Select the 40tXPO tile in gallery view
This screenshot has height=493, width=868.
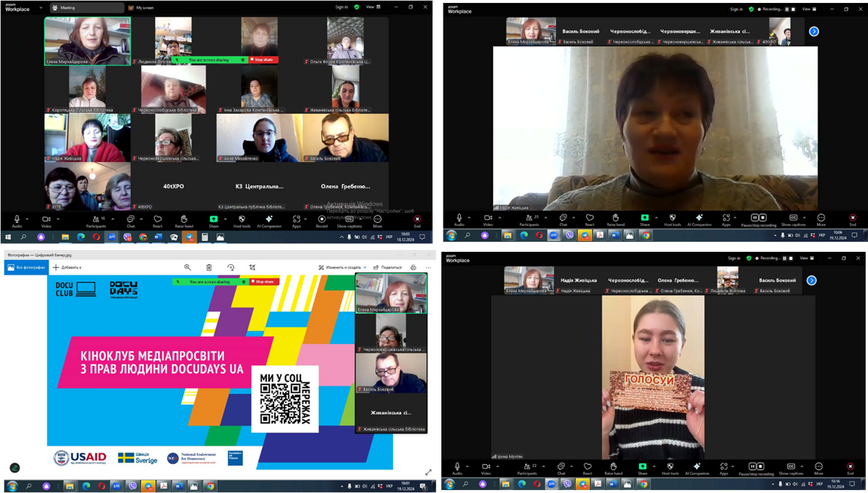[174, 186]
